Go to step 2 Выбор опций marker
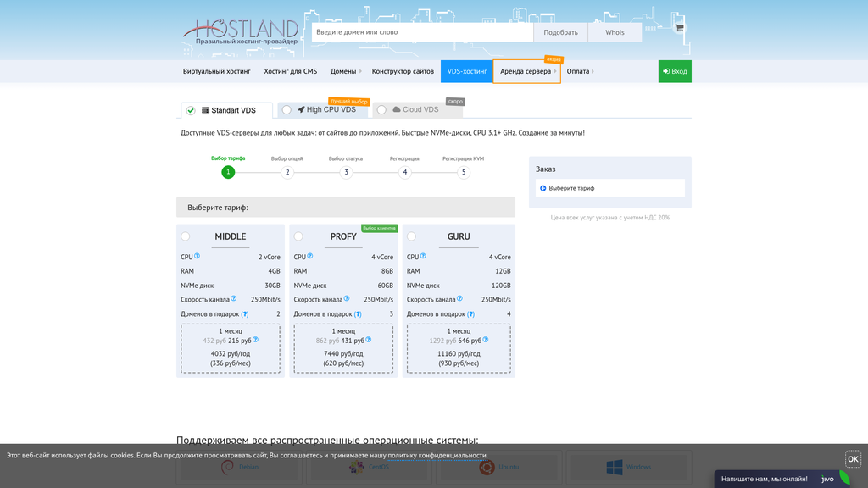 pyautogui.click(x=287, y=172)
